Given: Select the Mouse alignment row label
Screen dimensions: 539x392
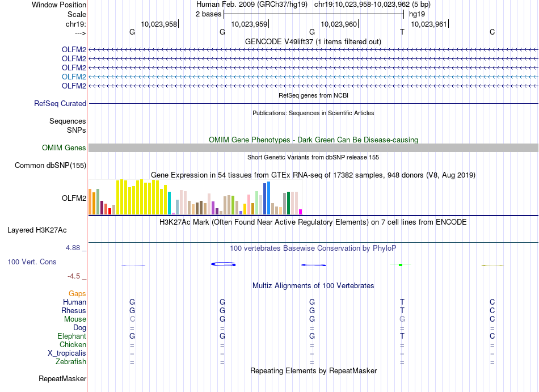Looking at the screenshot, I should point(75,319).
